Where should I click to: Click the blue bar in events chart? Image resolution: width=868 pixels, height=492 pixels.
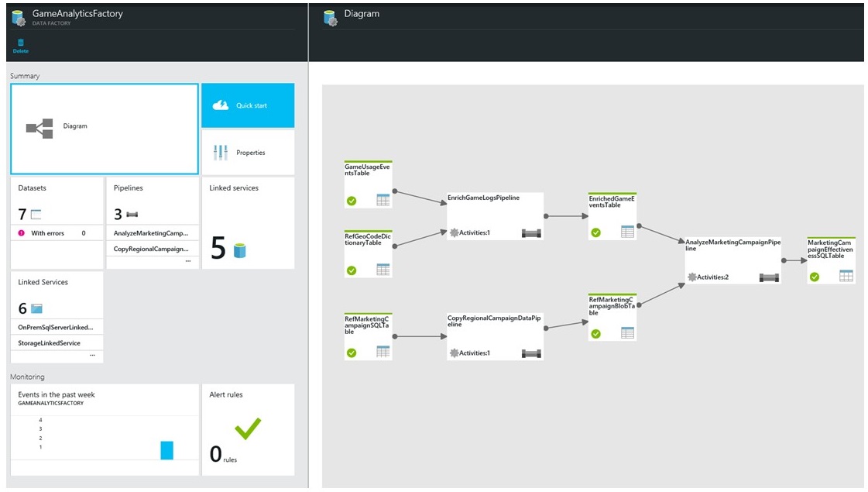pyautogui.click(x=166, y=450)
